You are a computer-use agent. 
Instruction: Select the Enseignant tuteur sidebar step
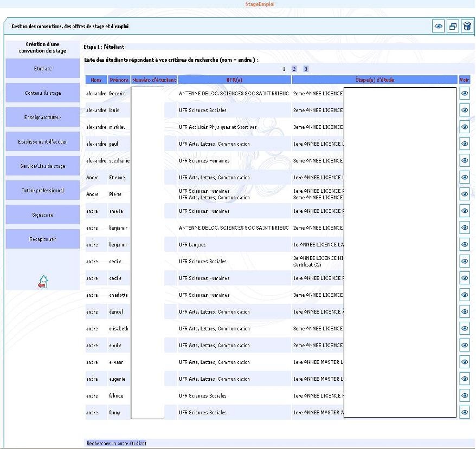[x=43, y=118]
